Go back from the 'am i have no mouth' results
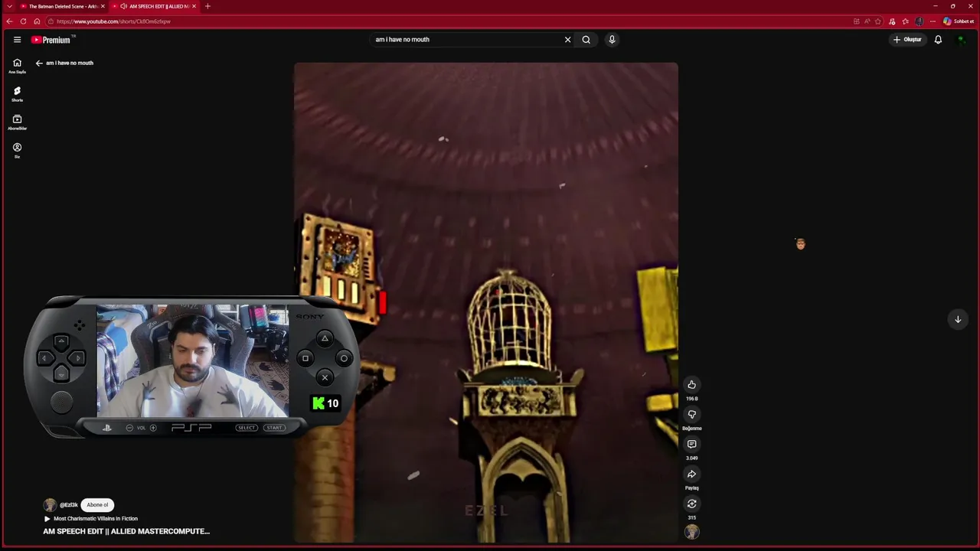 tap(39, 63)
